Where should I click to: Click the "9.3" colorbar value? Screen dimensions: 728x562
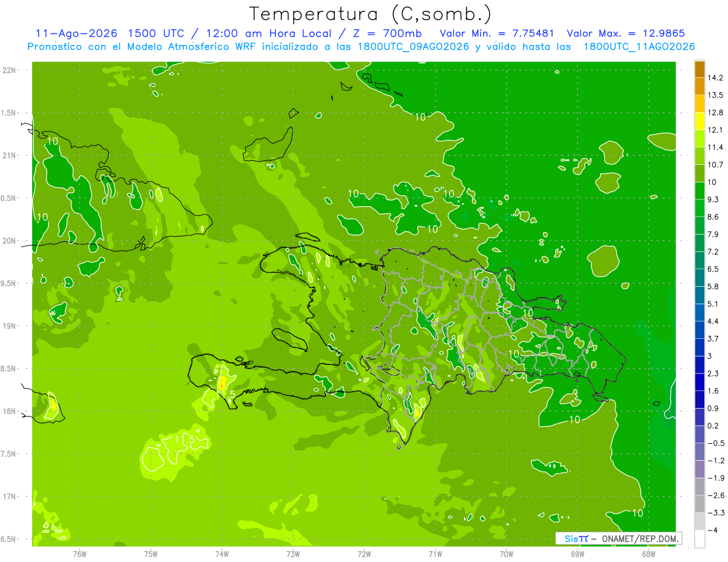point(713,199)
